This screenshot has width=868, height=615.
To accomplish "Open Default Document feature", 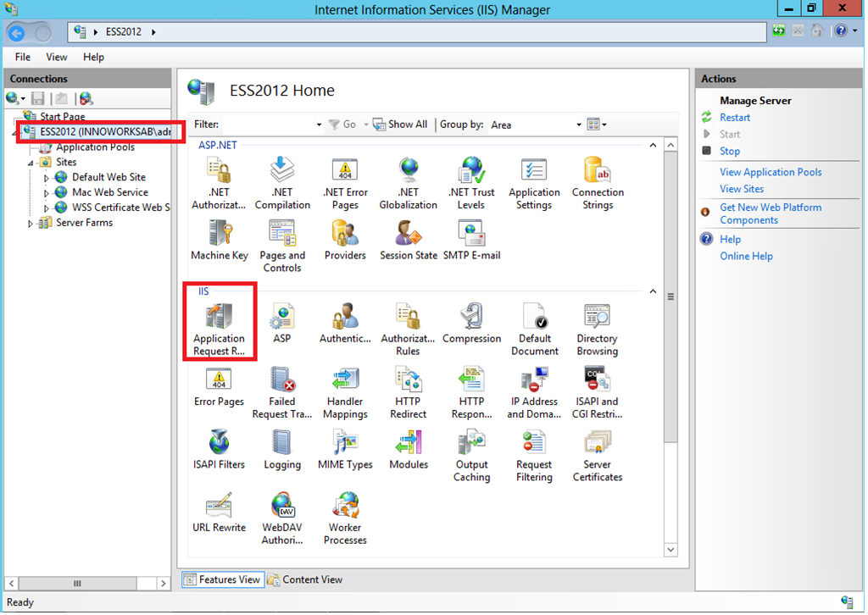I will pyautogui.click(x=535, y=329).
